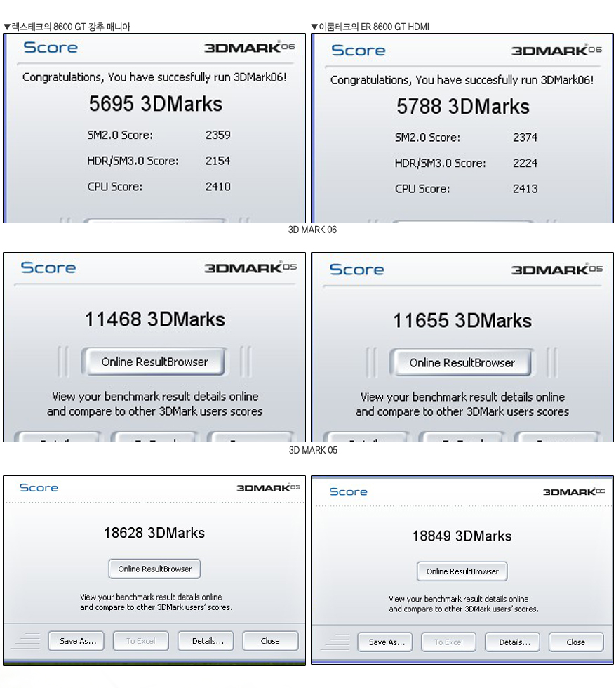The width and height of the screenshot is (616, 688).
Task: Click the 3DMark05 logo in left panel
Action: (250, 267)
